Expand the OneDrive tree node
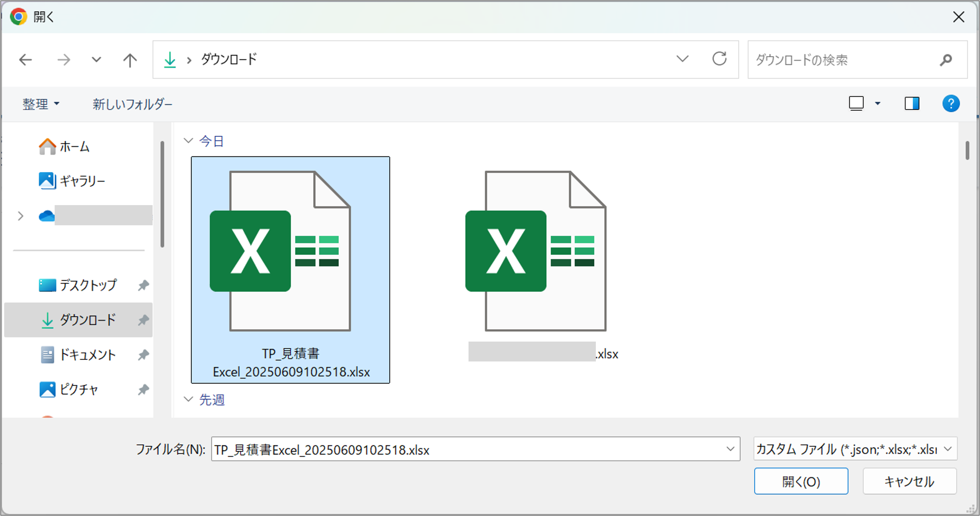The width and height of the screenshot is (980, 516). [21, 216]
